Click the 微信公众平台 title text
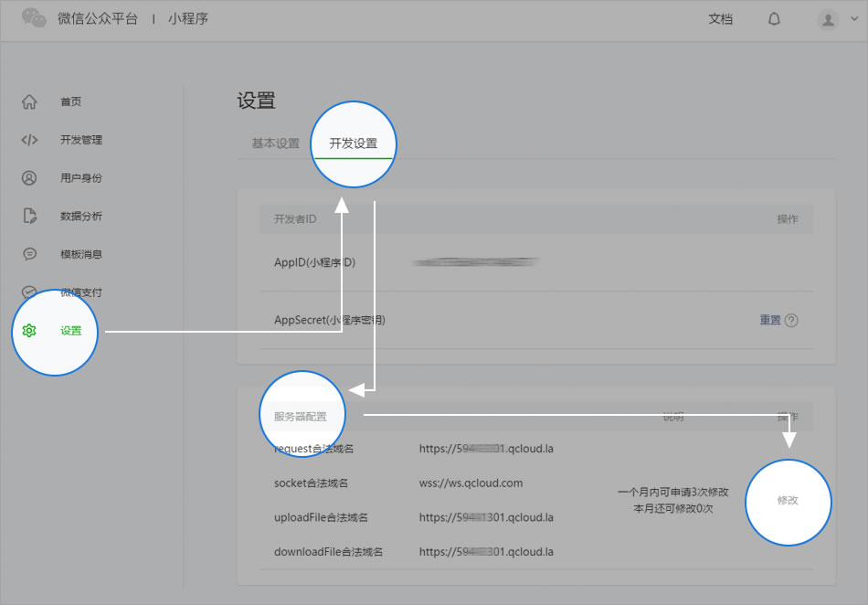The image size is (868, 605). click(x=98, y=19)
